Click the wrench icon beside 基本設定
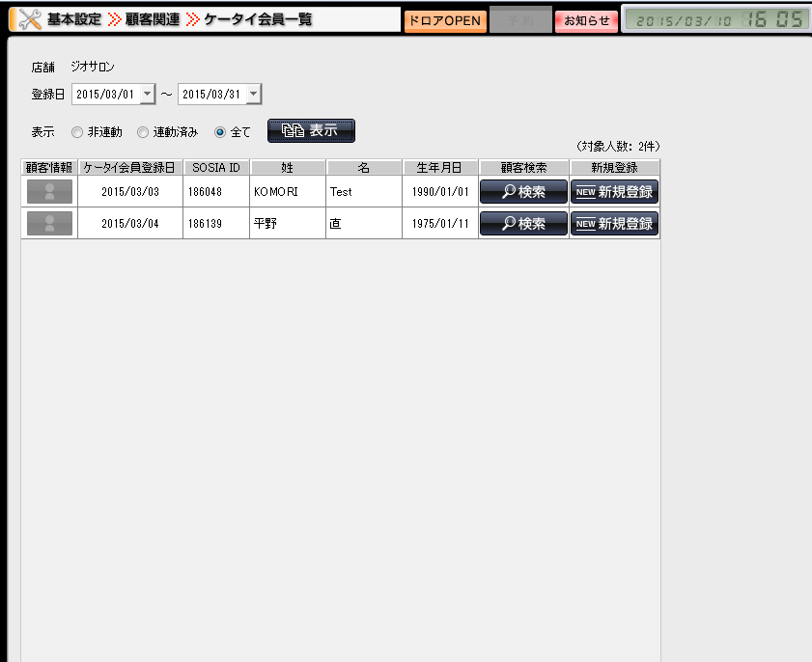Viewport: 812px width, 662px height. 30,19
